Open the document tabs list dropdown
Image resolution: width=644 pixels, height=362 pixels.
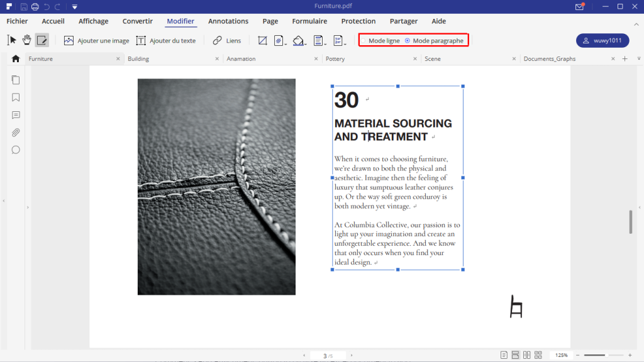[x=639, y=58]
